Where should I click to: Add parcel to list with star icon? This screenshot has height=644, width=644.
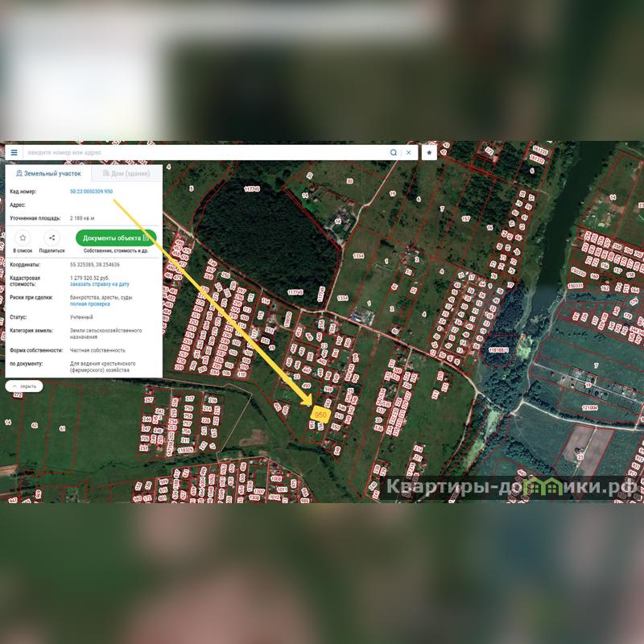pos(23,238)
